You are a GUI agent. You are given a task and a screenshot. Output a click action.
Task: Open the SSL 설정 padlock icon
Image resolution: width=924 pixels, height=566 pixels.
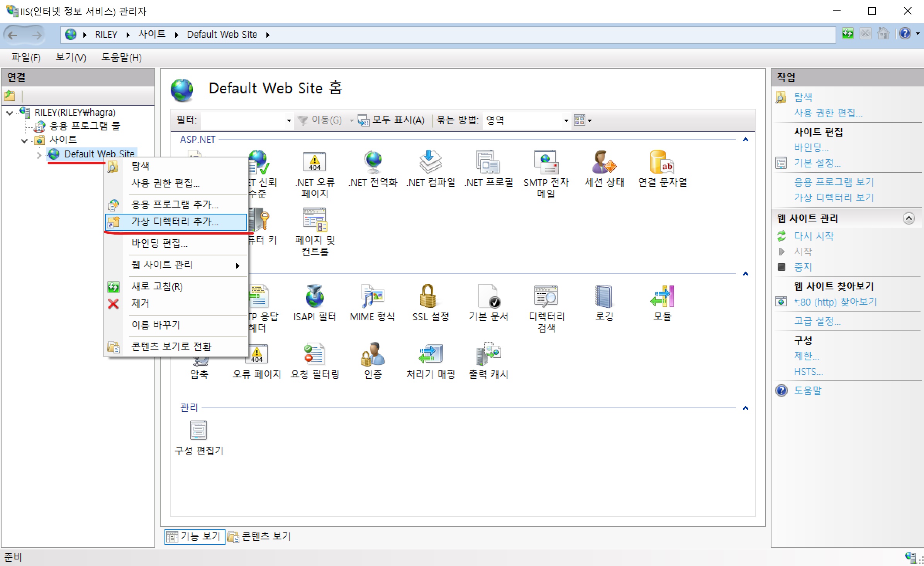click(429, 296)
